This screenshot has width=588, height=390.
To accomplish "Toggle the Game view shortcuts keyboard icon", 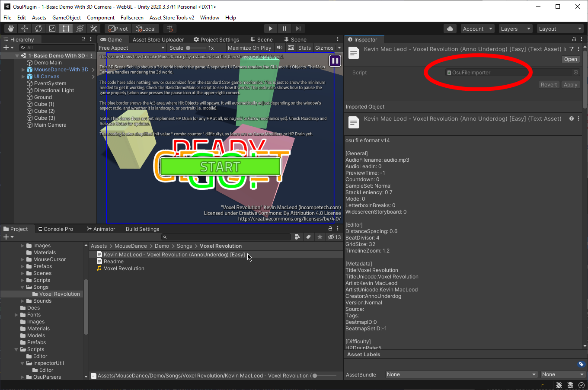I will tap(291, 48).
